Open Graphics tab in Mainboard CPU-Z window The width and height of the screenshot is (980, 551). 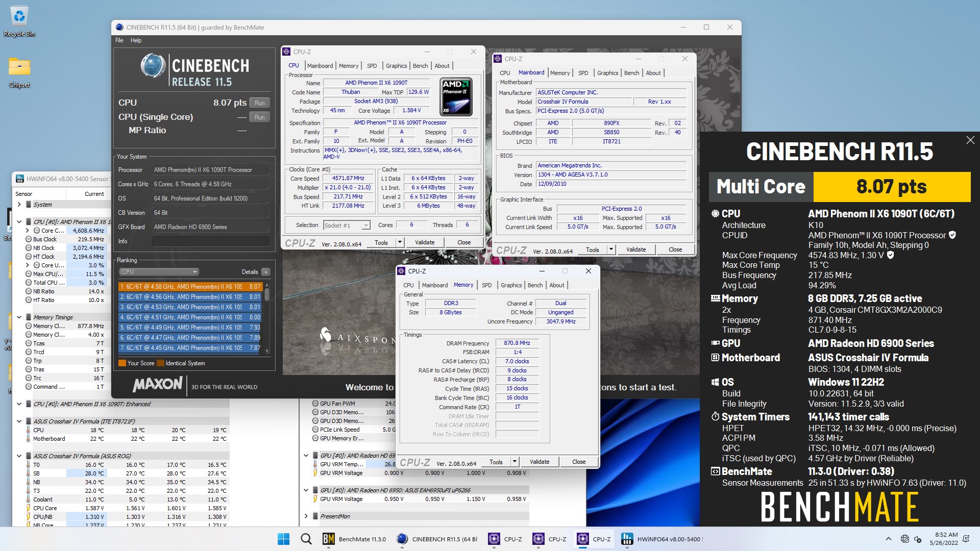607,73
